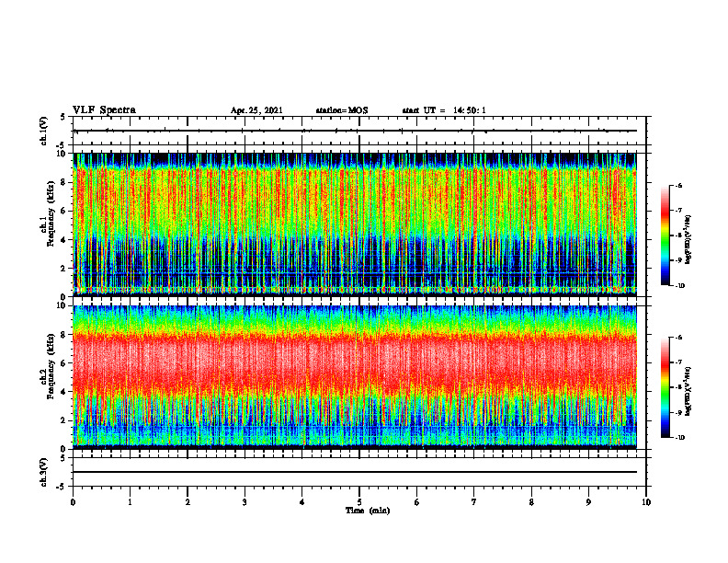The height and width of the screenshot is (563, 728).
Task: Click time axis tick label "7"
Action: tap(474, 502)
